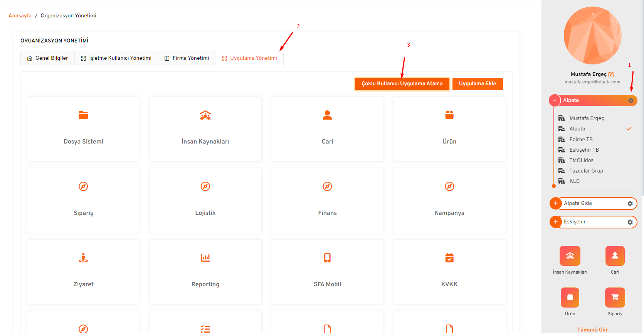Select the Edirne TB company in tree
The image size is (644, 333).
tap(581, 139)
